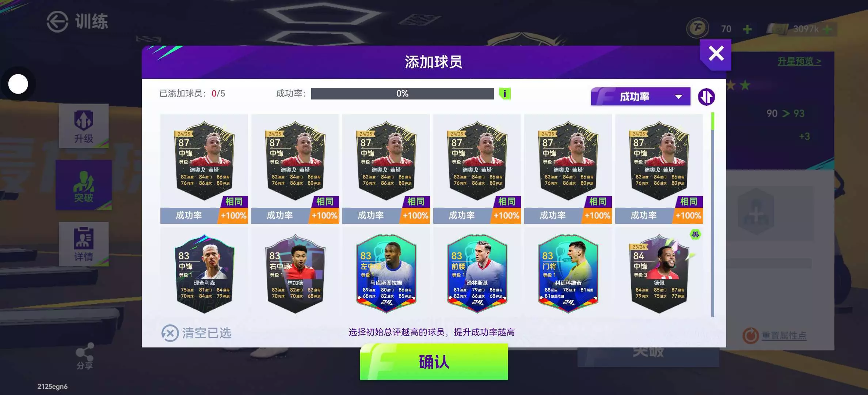Select the first 迪奥戈·若塔 87 card
The image size is (868, 395).
[204, 169]
